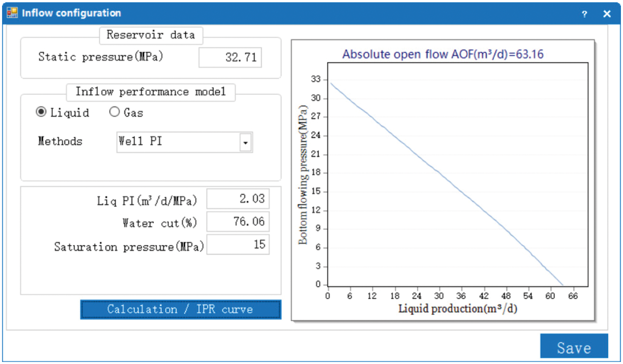Screen dimensions: 623x364
Task: Click the Reservoir data group header
Action: click(x=151, y=35)
